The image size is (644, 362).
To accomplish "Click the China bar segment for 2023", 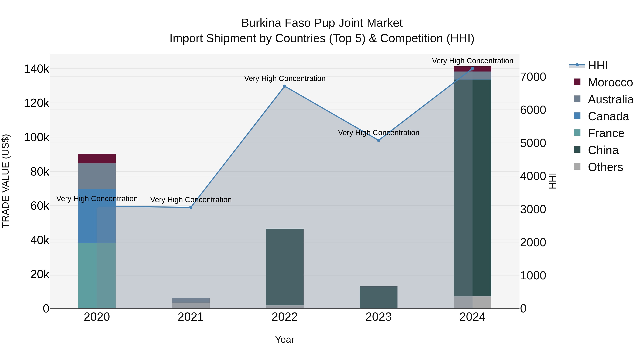I will [x=379, y=297].
